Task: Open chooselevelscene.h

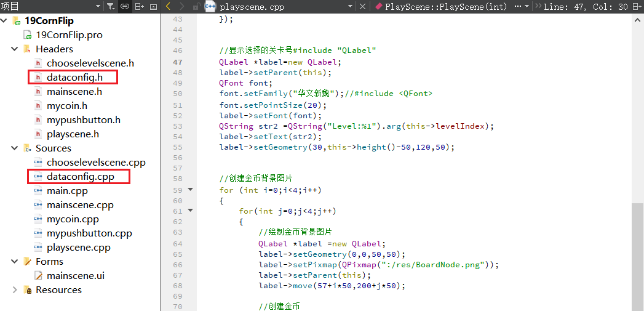Action: coord(90,63)
